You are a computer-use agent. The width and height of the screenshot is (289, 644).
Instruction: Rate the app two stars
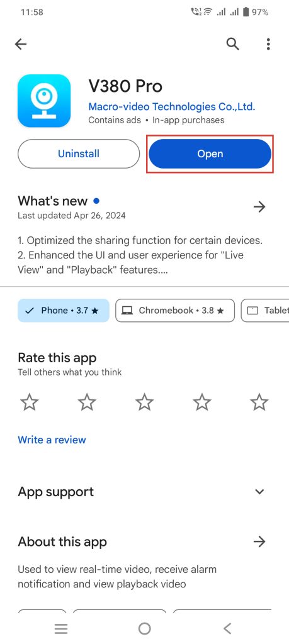(87, 402)
